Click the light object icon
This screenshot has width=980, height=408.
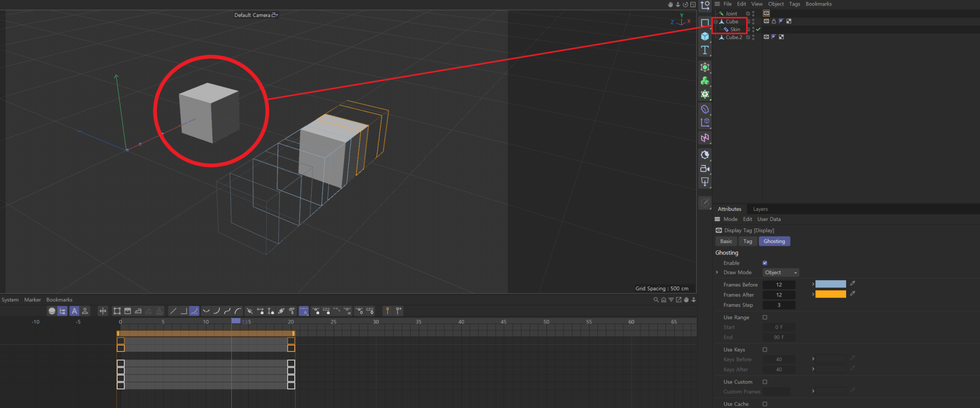pos(705,181)
